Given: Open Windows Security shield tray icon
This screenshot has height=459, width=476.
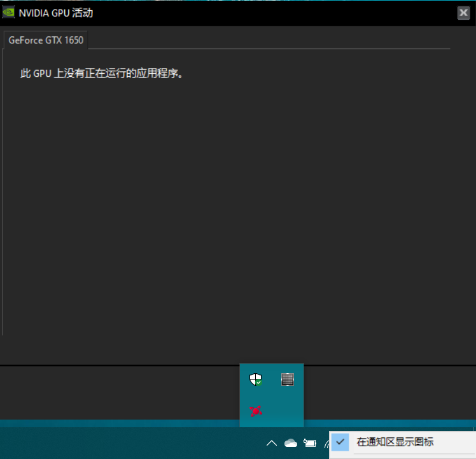Looking at the screenshot, I should [x=255, y=379].
